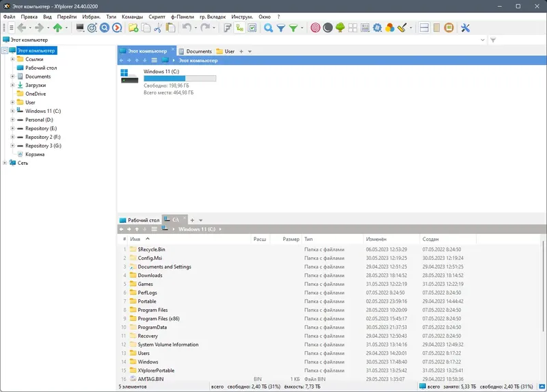Click the Redo arrow icon
Viewport: 547px width, 392px height.
[x=205, y=27]
